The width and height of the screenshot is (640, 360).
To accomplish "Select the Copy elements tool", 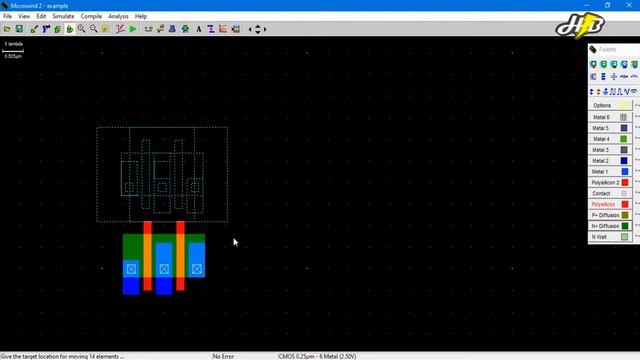I will pyautogui.click(x=58, y=29).
